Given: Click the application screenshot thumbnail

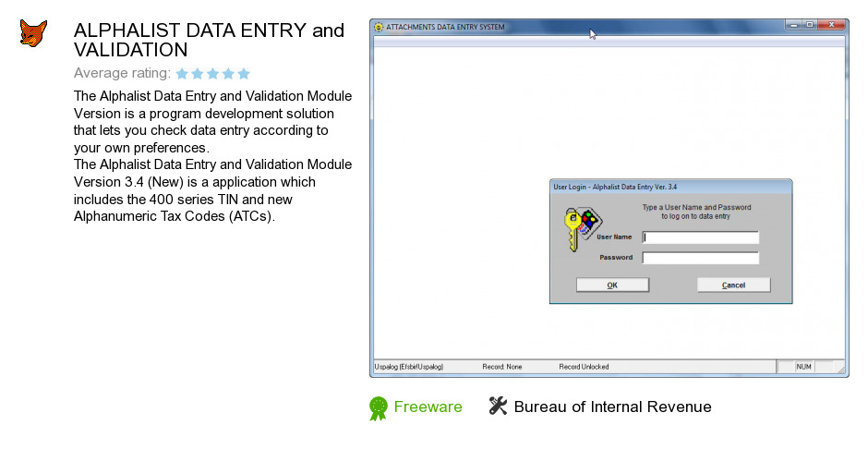Looking at the screenshot, I should pyautogui.click(x=609, y=199).
